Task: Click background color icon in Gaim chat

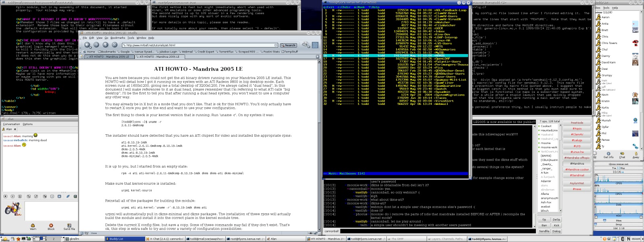Action: coord(60,196)
